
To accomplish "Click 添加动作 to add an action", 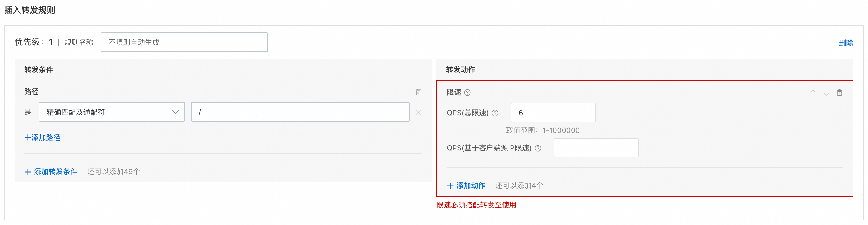I will click(466, 186).
